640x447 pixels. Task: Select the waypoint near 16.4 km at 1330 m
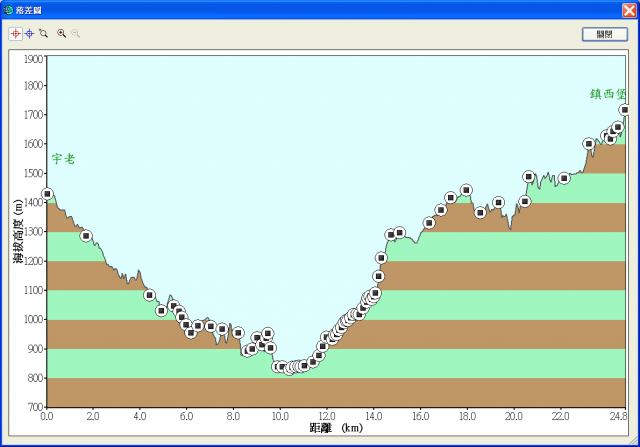click(x=429, y=223)
